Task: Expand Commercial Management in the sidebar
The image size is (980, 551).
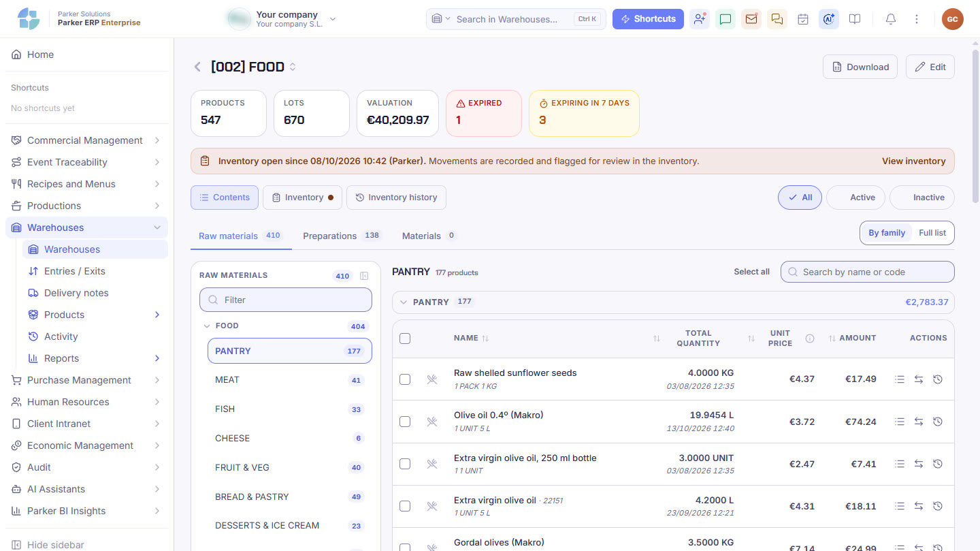Action: coord(86,140)
